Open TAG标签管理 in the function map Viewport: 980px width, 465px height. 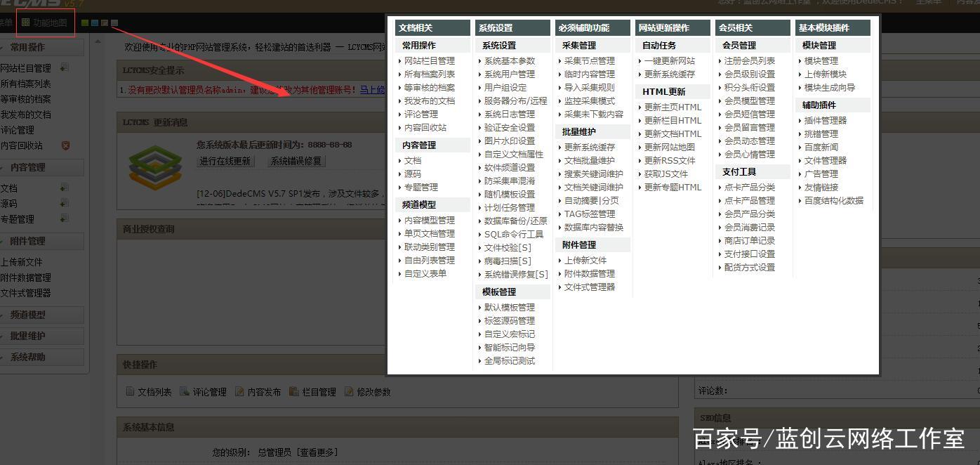[590, 214]
